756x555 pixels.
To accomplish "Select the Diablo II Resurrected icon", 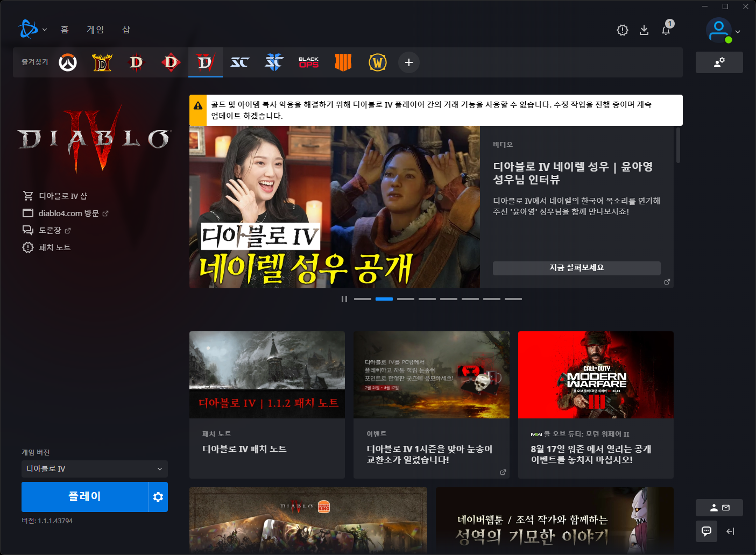I will pos(102,62).
